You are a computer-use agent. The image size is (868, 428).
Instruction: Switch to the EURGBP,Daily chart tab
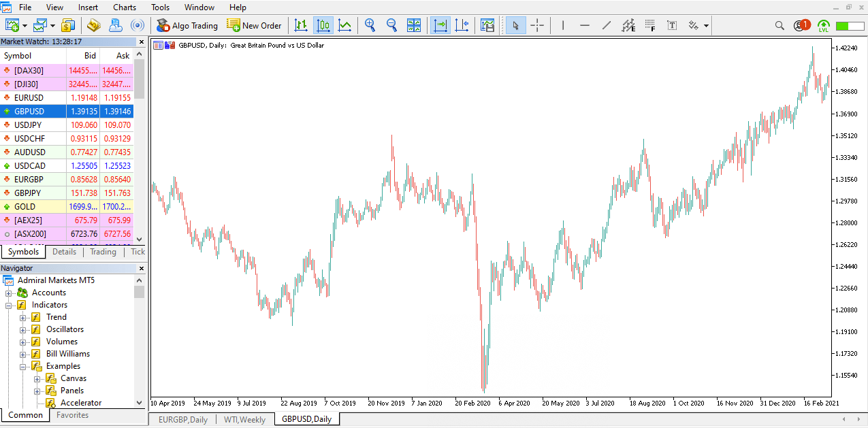[x=182, y=419]
